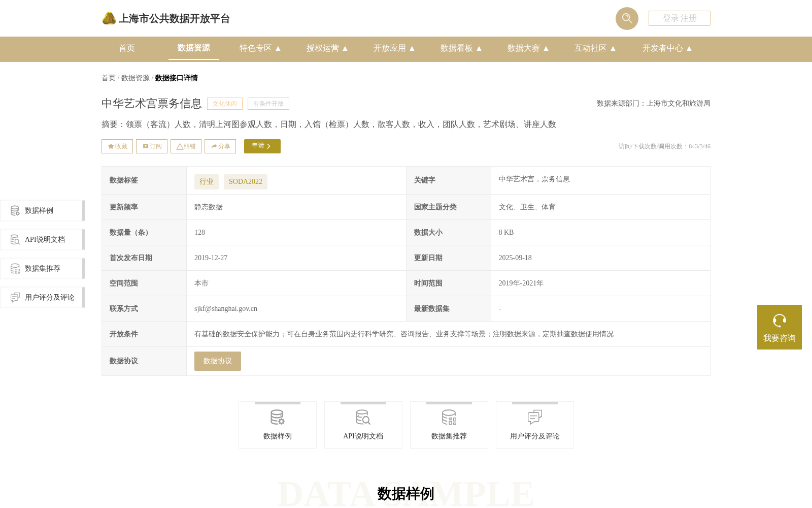
Task: Click the 中华艺术宫，票务信息 keyword value
Action: (534, 179)
